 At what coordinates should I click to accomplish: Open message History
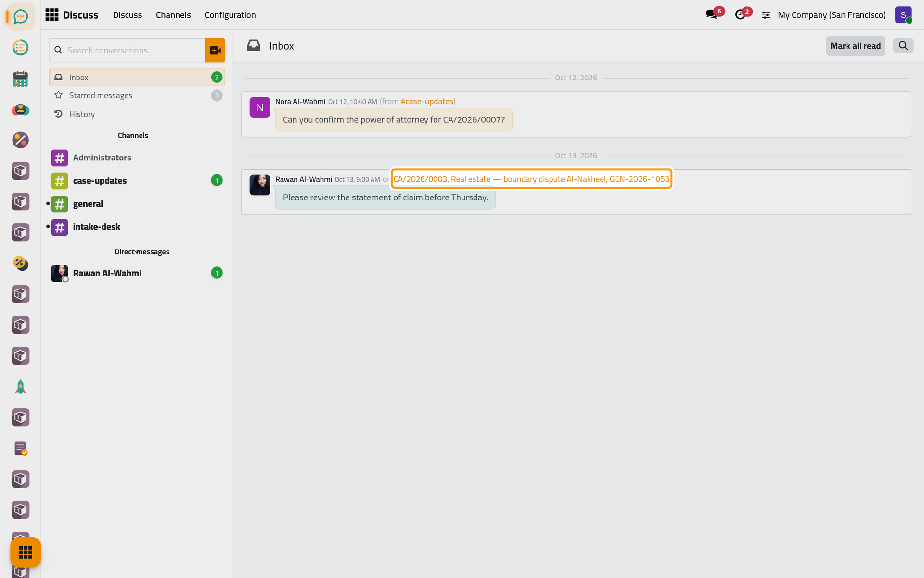(x=137, y=114)
